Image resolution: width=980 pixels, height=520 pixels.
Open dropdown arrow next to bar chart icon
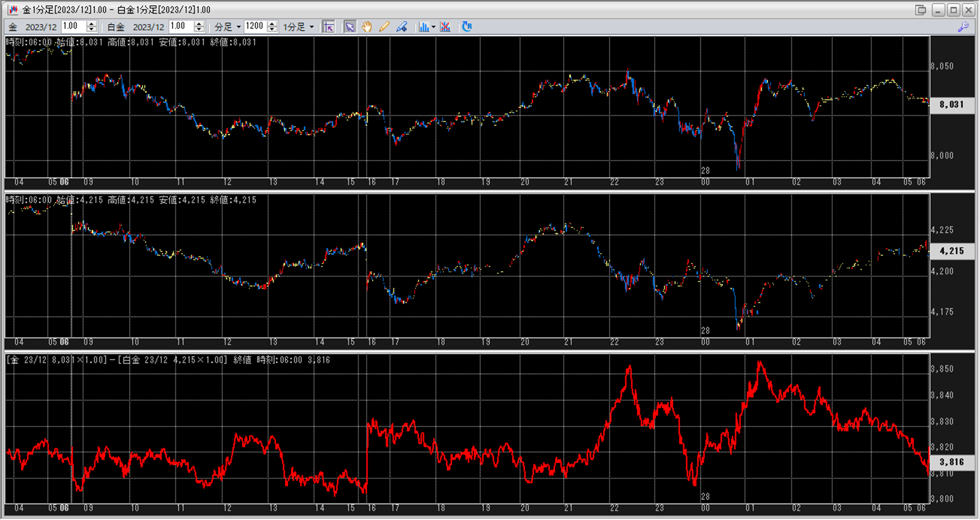pos(434,27)
